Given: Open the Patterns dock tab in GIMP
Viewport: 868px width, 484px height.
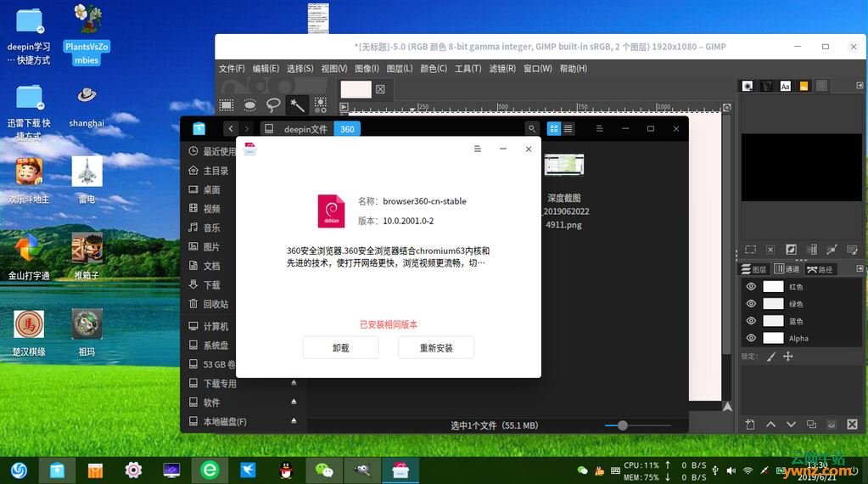Looking at the screenshot, I should tap(766, 86).
